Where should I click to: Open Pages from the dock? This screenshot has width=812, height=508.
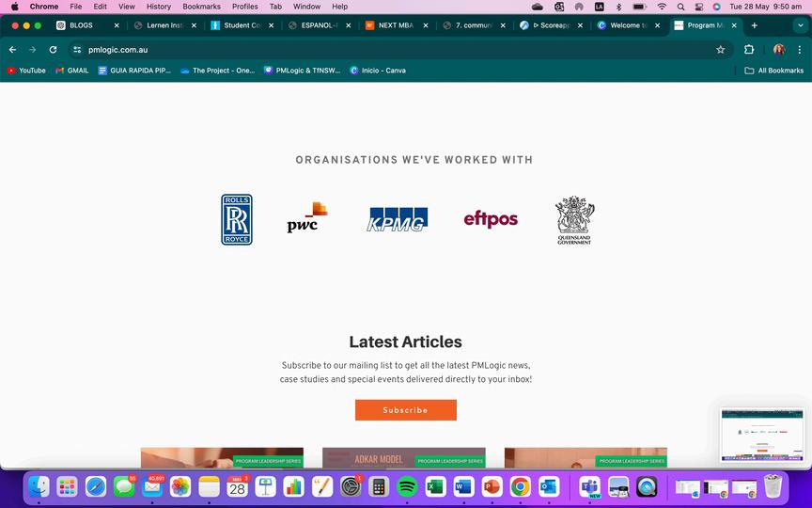pyautogui.click(x=322, y=486)
